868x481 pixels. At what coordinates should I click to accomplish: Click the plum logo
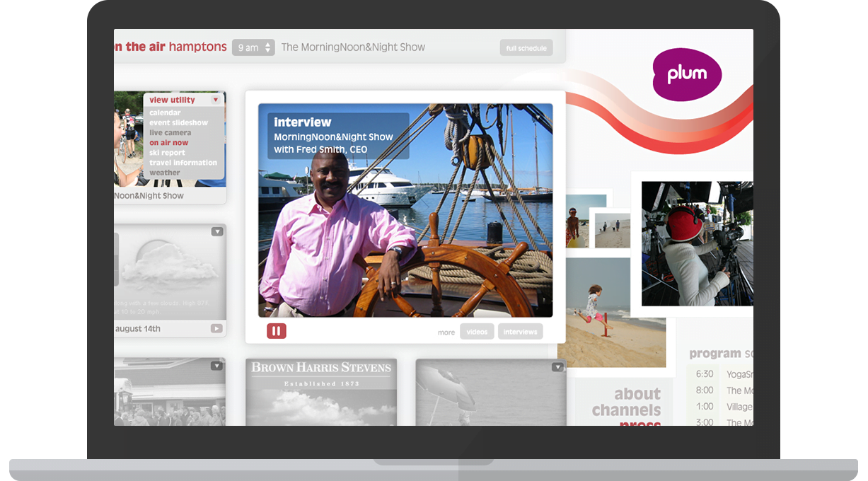click(686, 74)
